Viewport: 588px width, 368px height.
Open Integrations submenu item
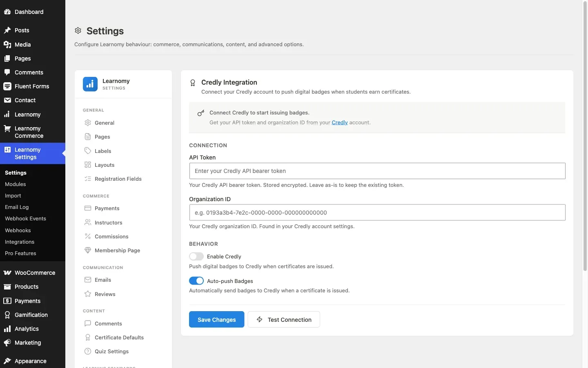pos(20,242)
